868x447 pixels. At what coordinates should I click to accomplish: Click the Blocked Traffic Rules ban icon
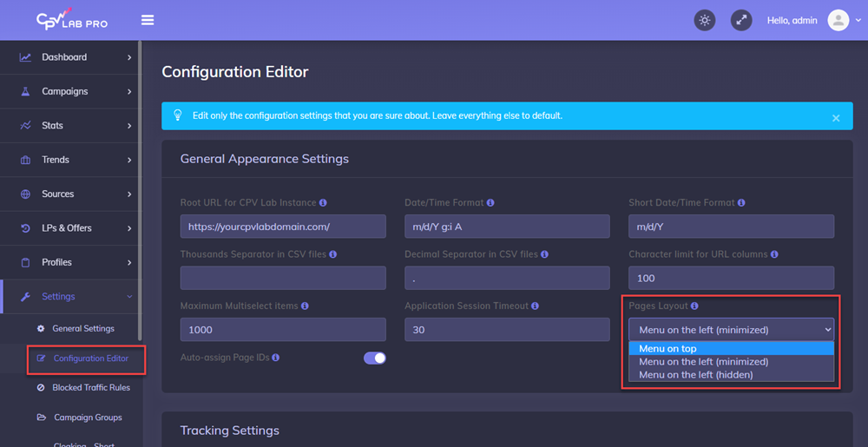pos(41,388)
